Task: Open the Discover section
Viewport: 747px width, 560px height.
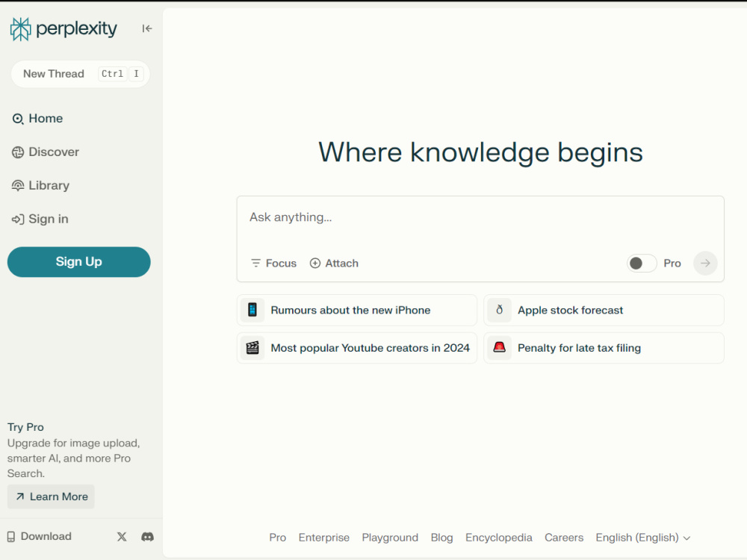Action: [x=46, y=152]
